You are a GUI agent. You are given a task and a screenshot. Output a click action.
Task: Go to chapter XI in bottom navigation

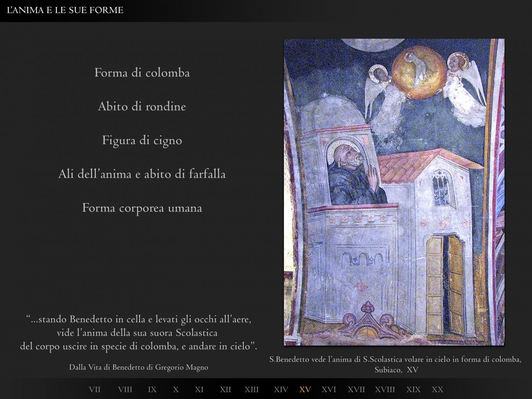(199, 389)
